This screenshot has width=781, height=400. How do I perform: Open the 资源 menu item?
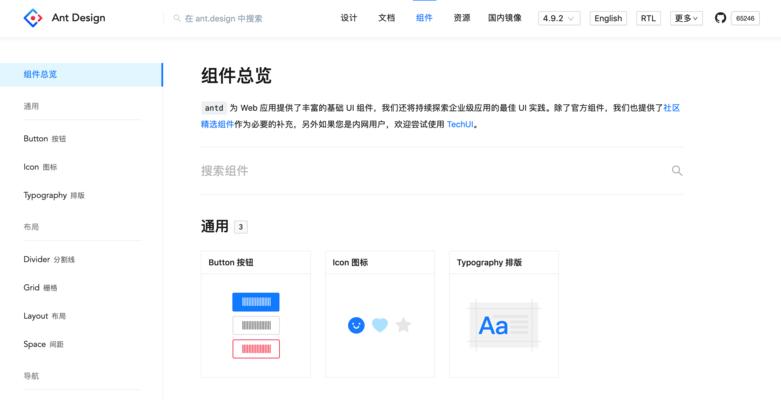tap(462, 18)
